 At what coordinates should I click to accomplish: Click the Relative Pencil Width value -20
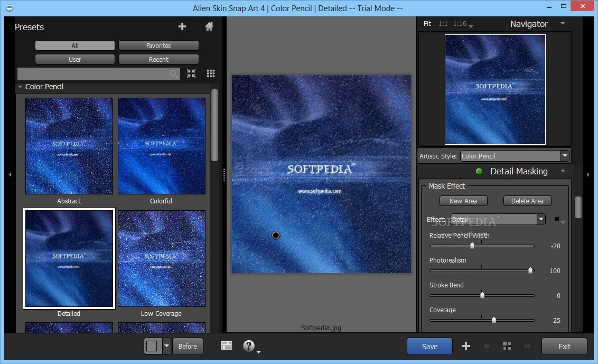pos(555,246)
